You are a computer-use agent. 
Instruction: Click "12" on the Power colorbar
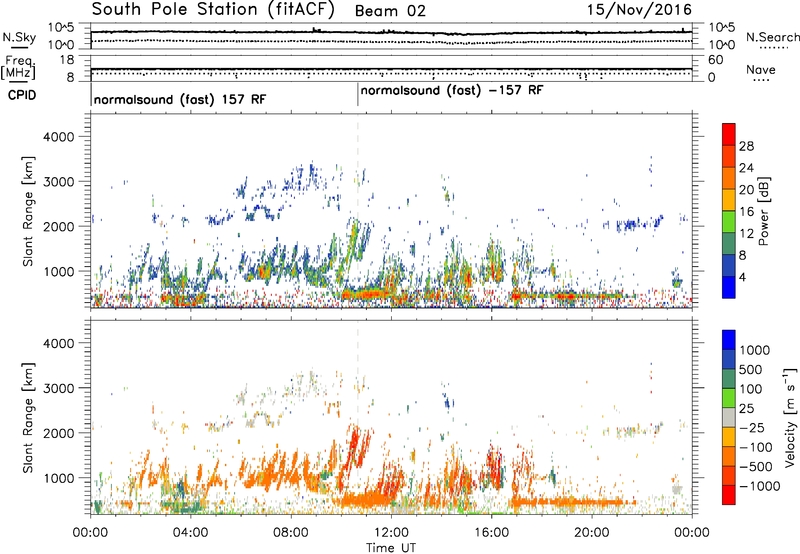746,234
